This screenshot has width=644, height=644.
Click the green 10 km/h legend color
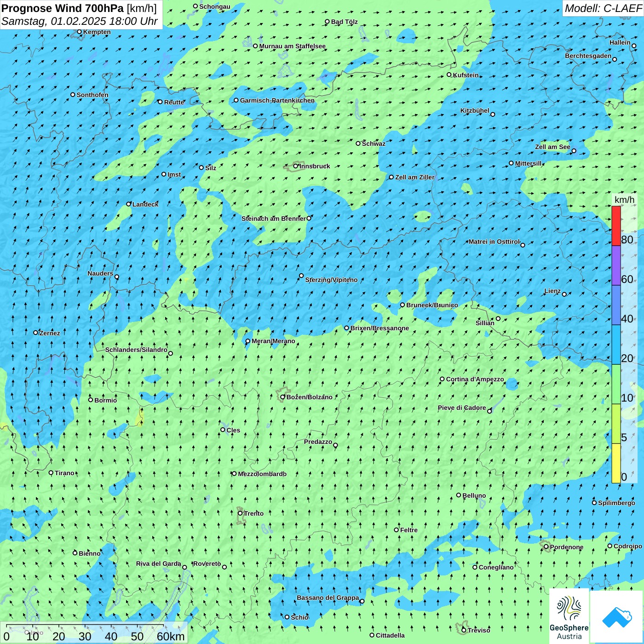point(616,384)
